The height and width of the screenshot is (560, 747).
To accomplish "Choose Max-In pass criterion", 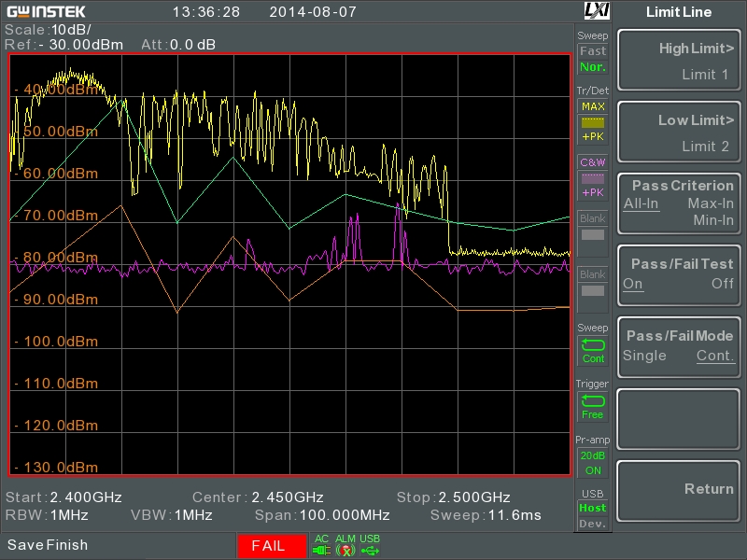I will pos(711,203).
